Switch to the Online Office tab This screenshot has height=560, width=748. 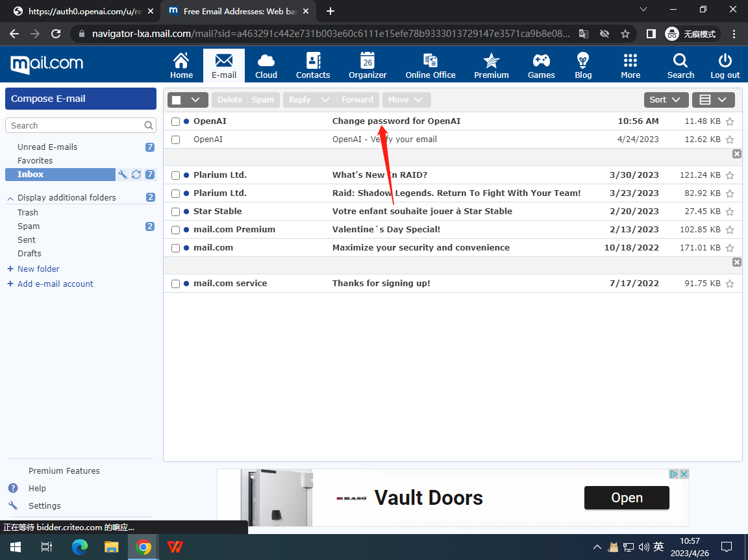(x=430, y=66)
